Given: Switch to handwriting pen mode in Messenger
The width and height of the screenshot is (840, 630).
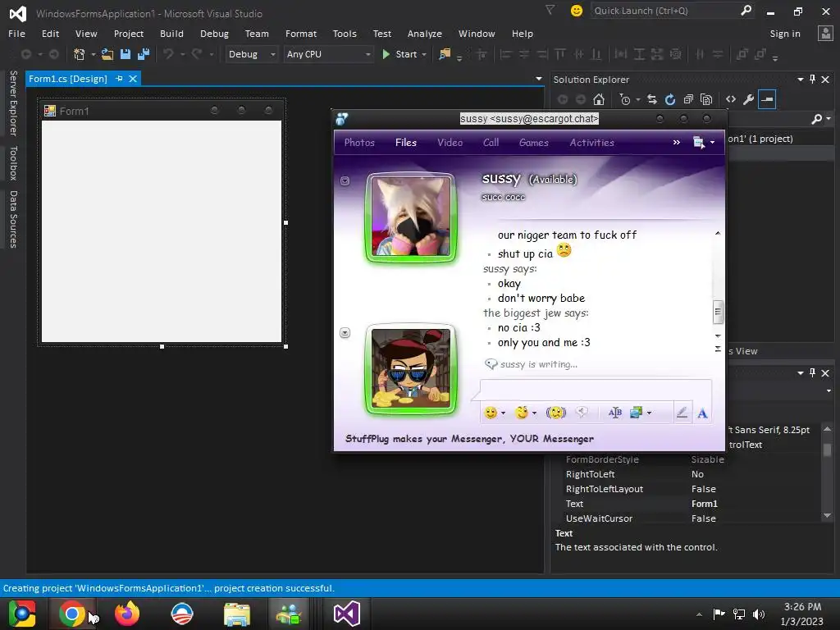Looking at the screenshot, I should tap(682, 413).
